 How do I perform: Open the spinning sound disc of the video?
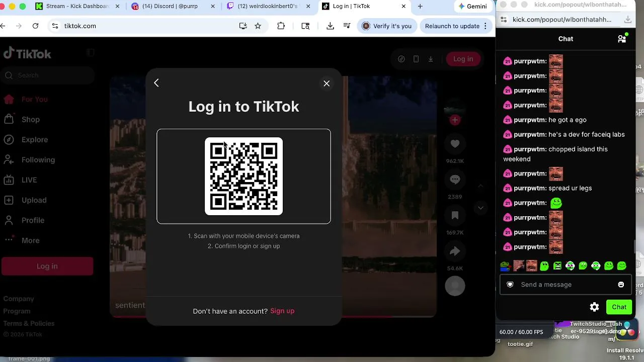coord(455,286)
